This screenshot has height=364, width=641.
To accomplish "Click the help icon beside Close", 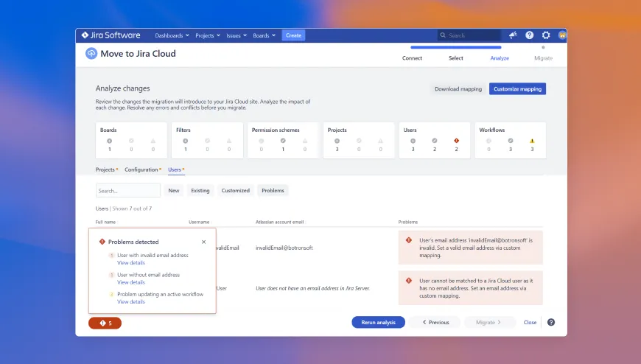I will tap(551, 322).
